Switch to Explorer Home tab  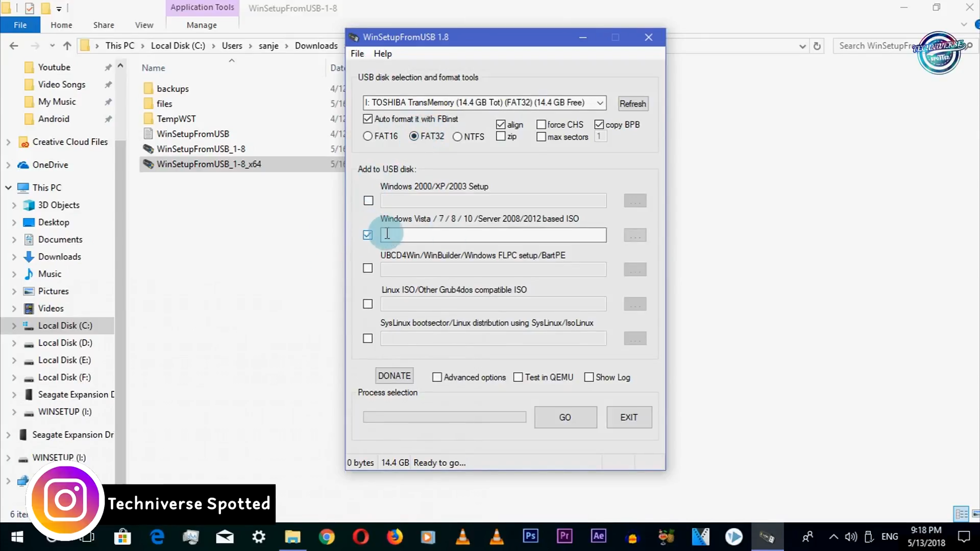[61, 25]
